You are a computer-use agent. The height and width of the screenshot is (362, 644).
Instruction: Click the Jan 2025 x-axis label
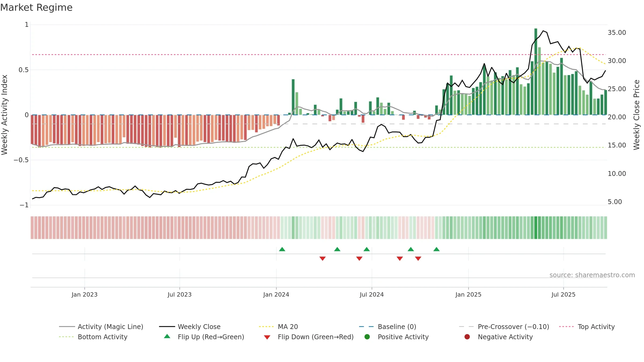tap(468, 294)
